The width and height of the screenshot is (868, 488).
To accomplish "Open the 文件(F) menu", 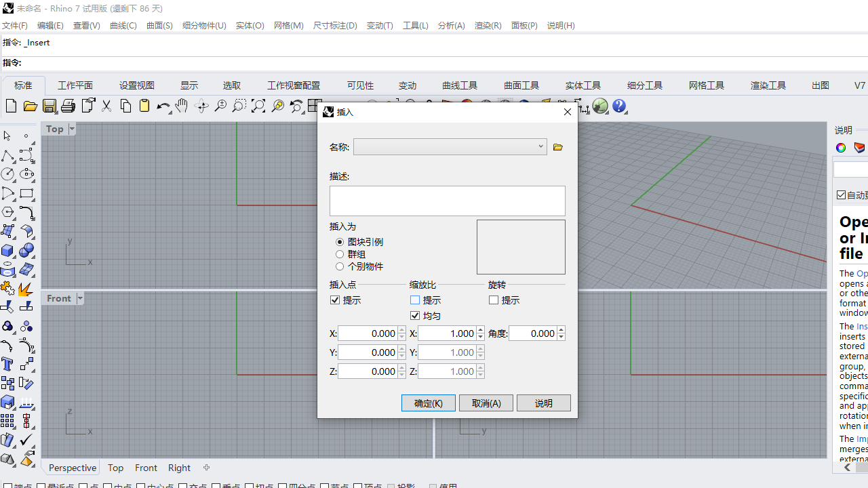I will point(15,25).
